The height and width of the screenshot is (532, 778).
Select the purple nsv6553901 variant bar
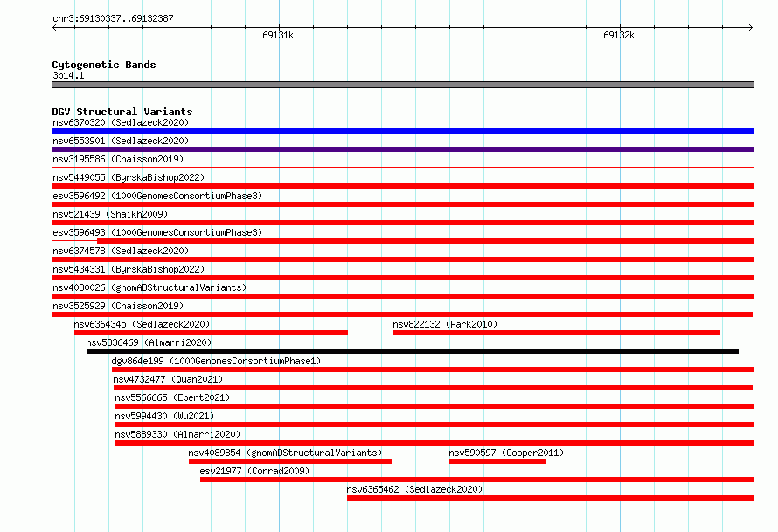tap(402, 149)
